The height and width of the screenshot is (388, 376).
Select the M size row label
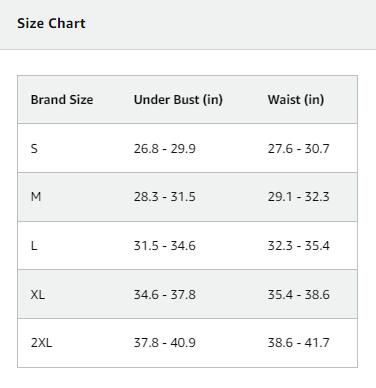[36, 197]
